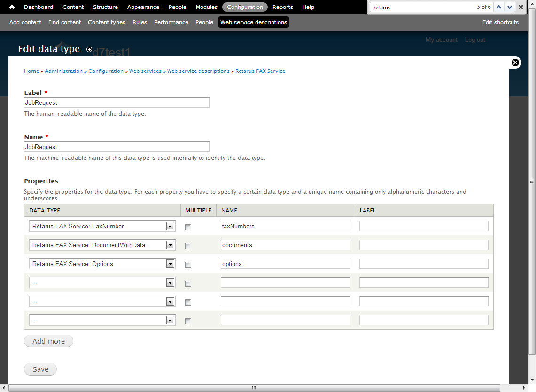The height and width of the screenshot is (392, 536).
Task: Click the name field in fourth row
Action: point(285,282)
